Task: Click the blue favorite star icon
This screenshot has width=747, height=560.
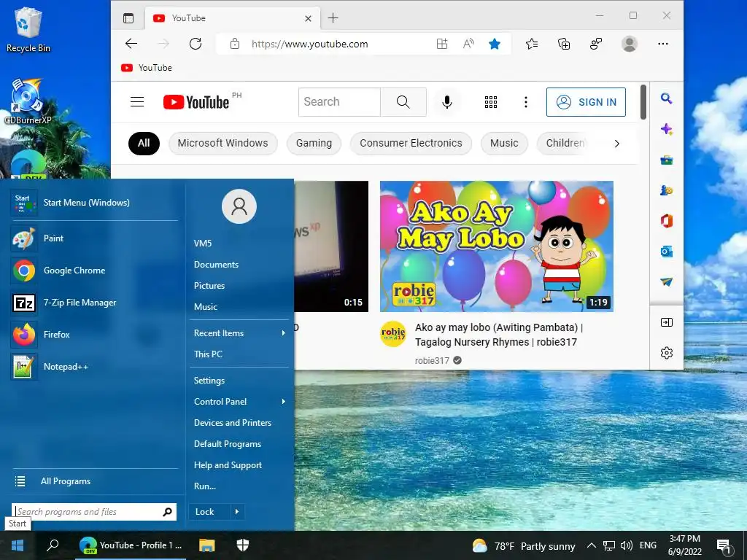Action: 495,44
